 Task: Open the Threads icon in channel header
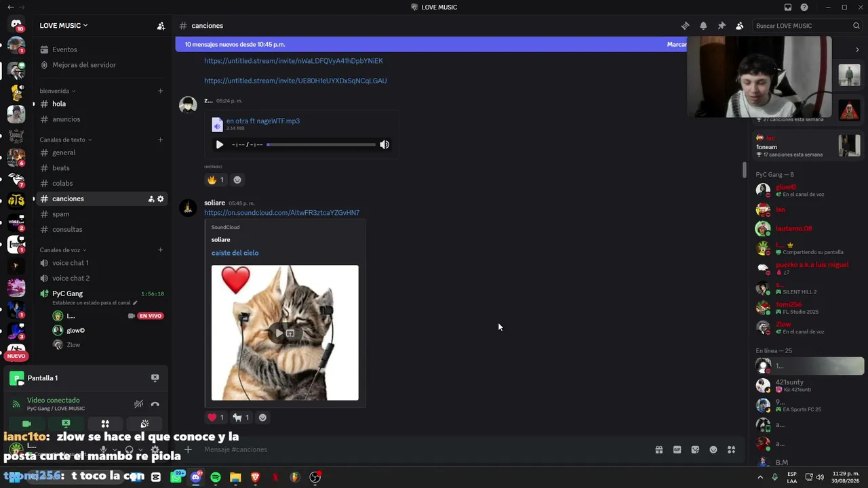click(685, 26)
